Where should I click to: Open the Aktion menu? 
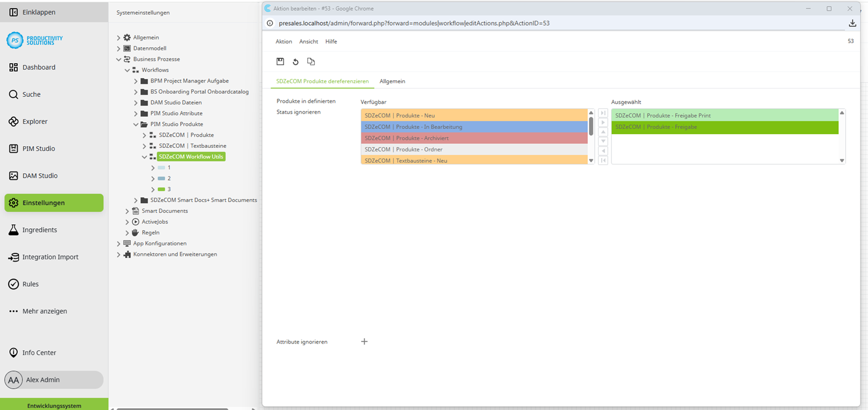[x=284, y=41]
